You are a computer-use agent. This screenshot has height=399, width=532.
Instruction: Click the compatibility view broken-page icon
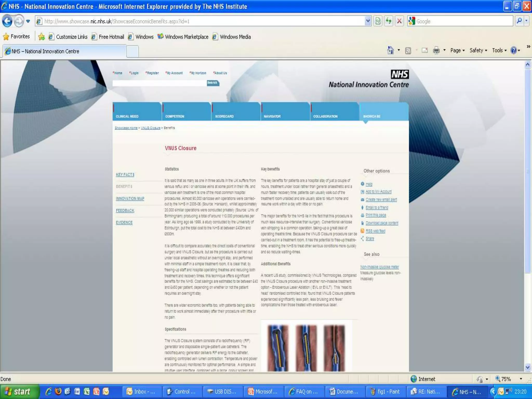(x=378, y=21)
